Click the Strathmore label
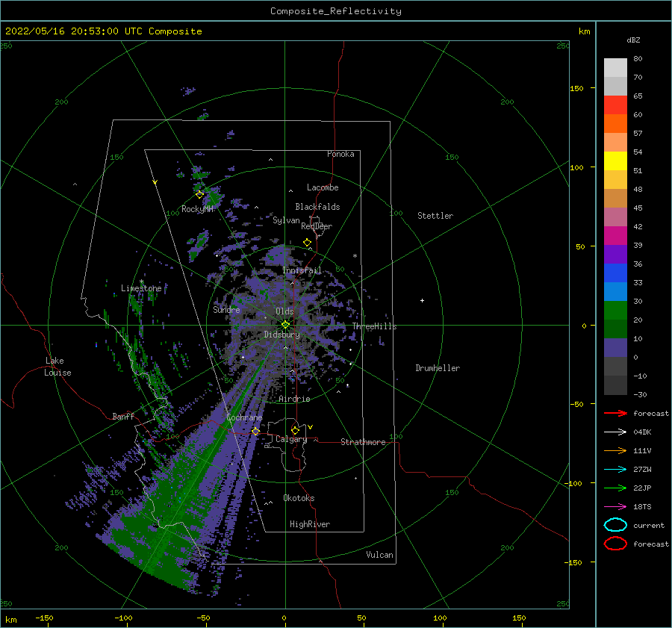The width and height of the screenshot is (672, 628). click(x=363, y=442)
